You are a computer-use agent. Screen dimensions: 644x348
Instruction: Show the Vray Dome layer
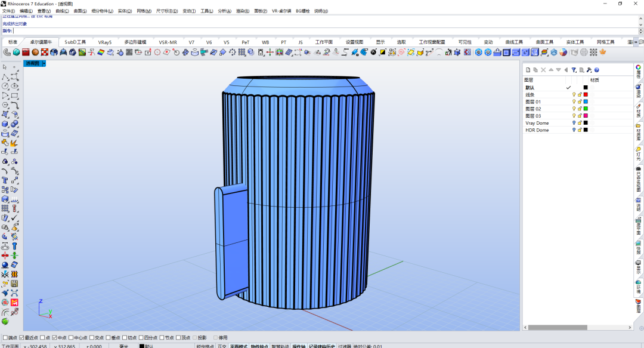[x=574, y=122]
